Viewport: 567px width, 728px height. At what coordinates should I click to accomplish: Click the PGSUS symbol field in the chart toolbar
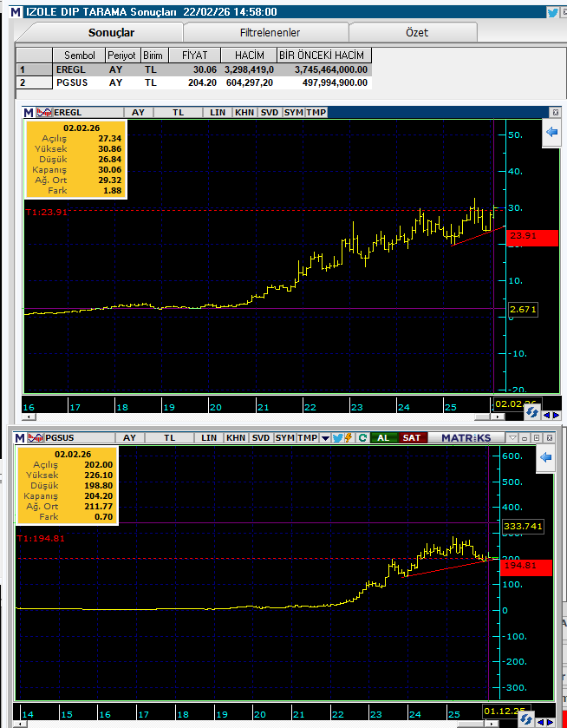(80, 438)
